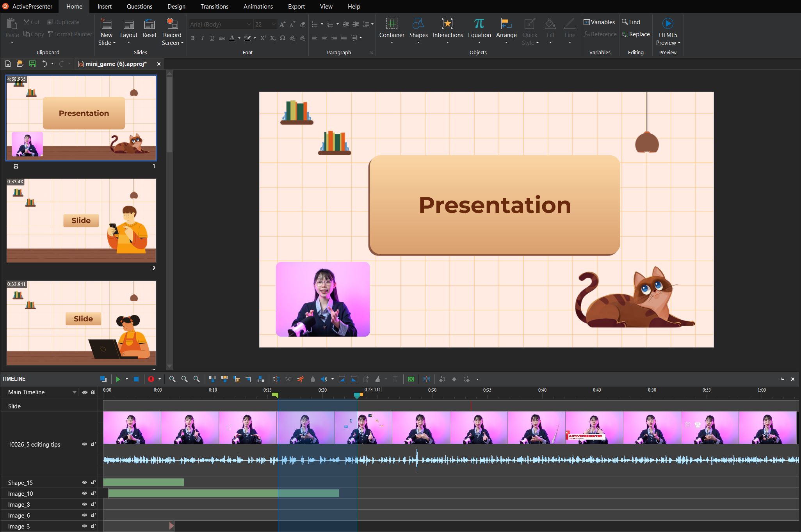This screenshot has height=532, width=801.
Task: Click the Duplicate button
Action: point(63,22)
